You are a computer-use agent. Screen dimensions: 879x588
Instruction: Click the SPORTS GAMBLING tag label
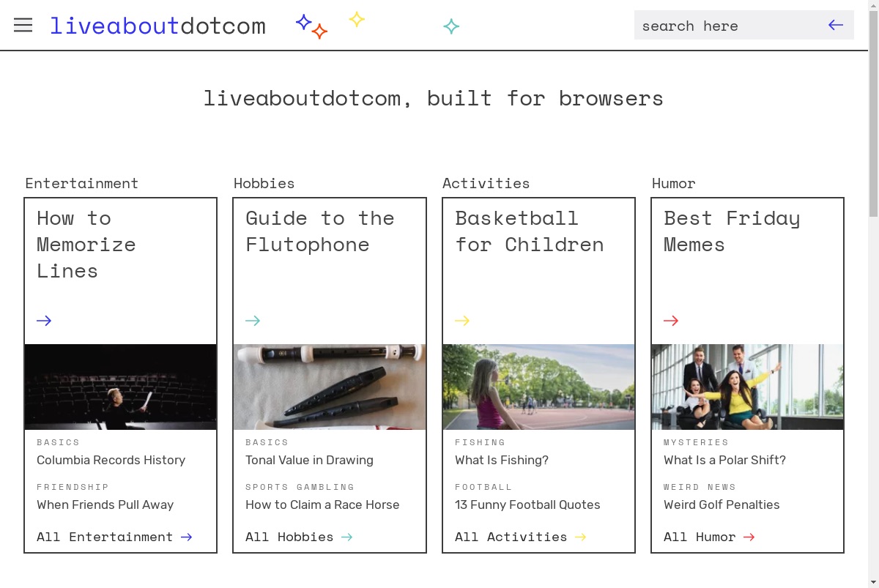(x=300, y=487)
